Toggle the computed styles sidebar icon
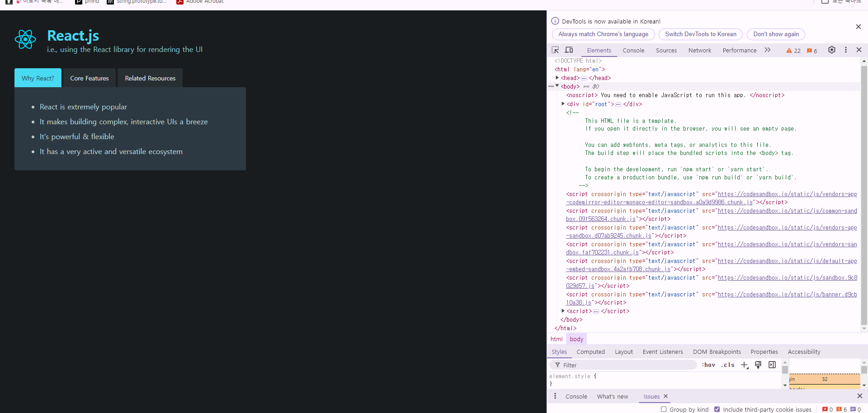868x413 pixels. (x=772, y=365)
